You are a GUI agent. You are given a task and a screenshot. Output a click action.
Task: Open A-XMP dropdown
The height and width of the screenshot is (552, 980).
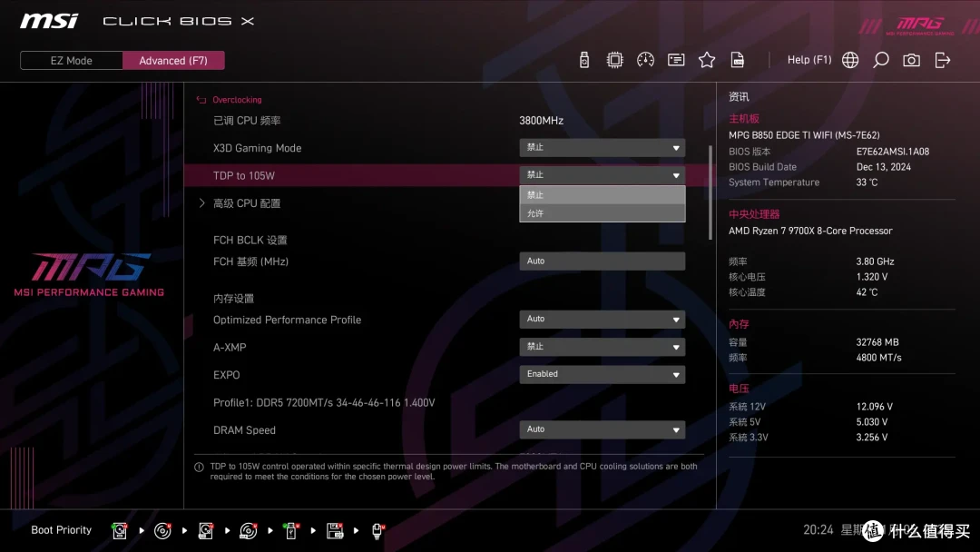(602, 347)
